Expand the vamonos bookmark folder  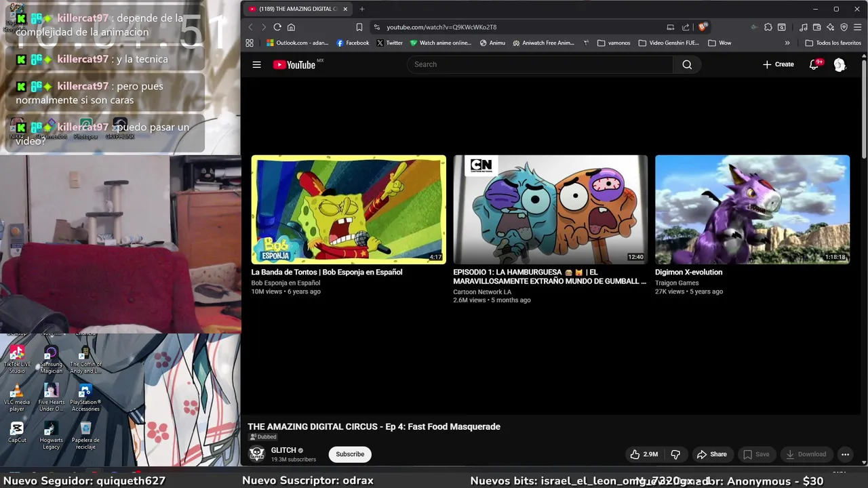[x=614, y=43]
